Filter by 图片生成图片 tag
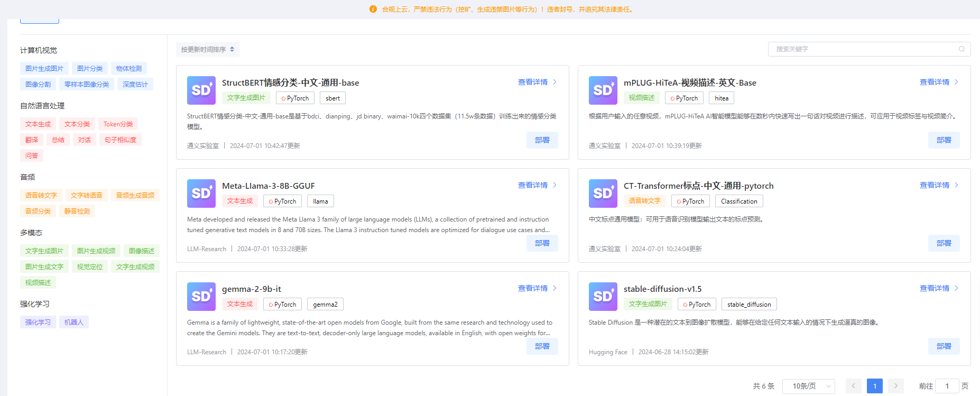Viewport: 980px width, 396px height. [x=44, y=68]
